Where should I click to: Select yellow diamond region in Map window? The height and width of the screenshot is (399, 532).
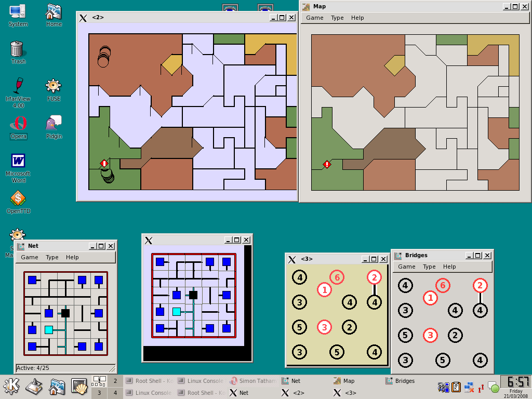coord(394,65)
